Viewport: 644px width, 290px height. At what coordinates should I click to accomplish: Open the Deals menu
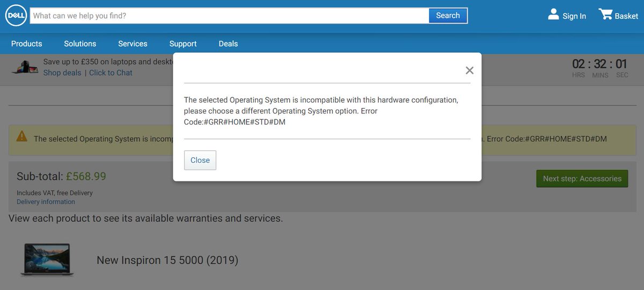(228, 44)
